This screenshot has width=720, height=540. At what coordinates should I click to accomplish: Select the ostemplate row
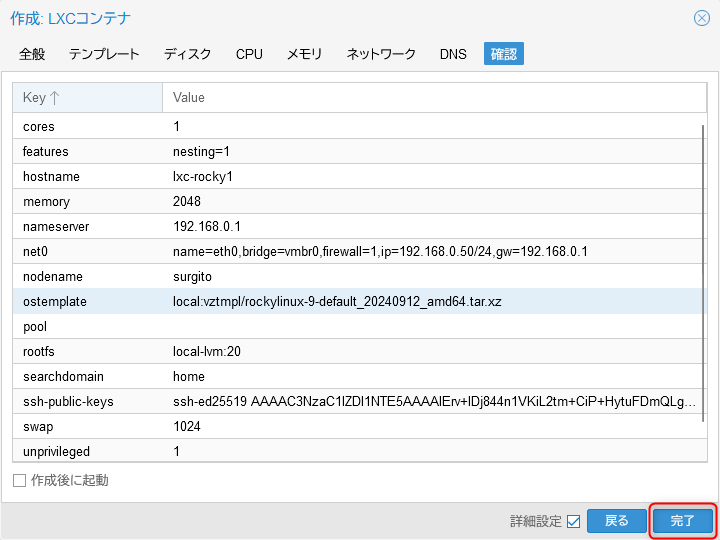click(x=350, y=302)
